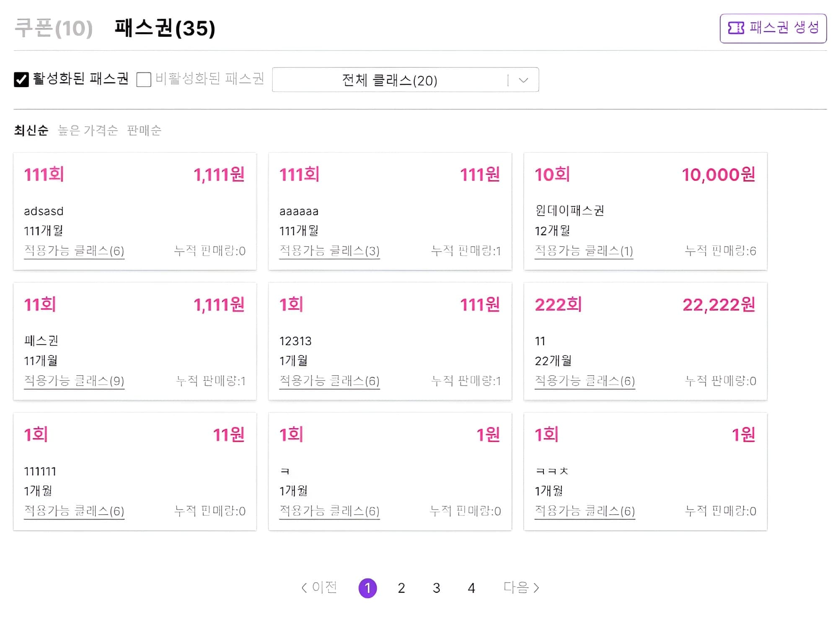Expand the class filter combo box
The width and height of the screenshot is (838, 644).
[406, 80]
